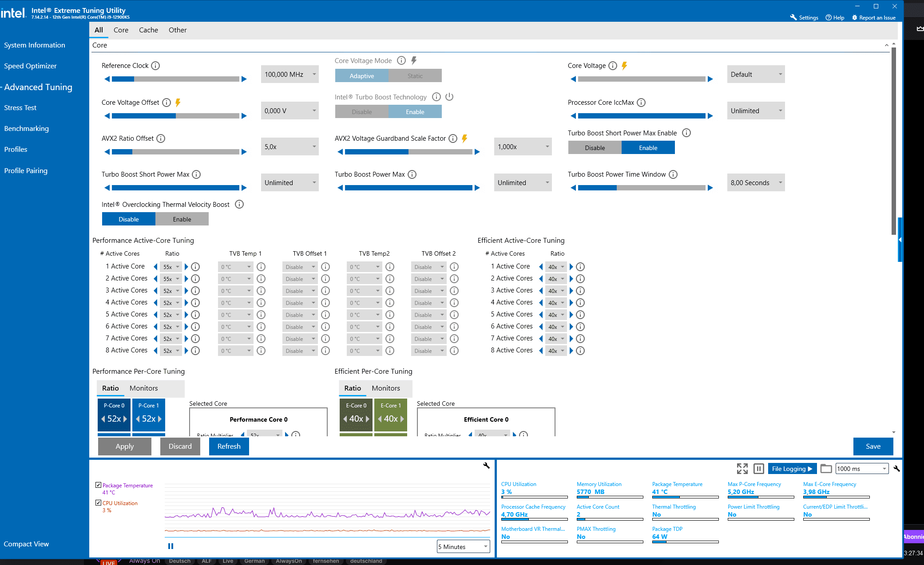Click the Reference Clock info icon
This screenshot has height=565, width=924.
click(155, 66)
